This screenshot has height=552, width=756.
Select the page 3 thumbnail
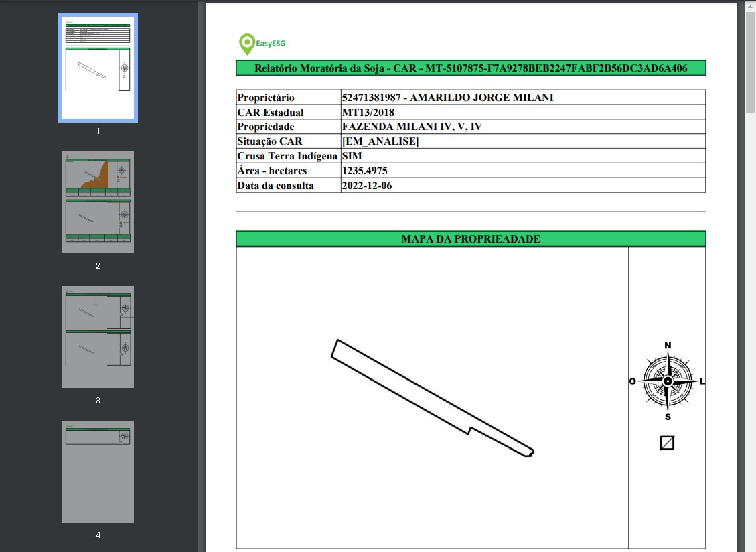point(98,336)
